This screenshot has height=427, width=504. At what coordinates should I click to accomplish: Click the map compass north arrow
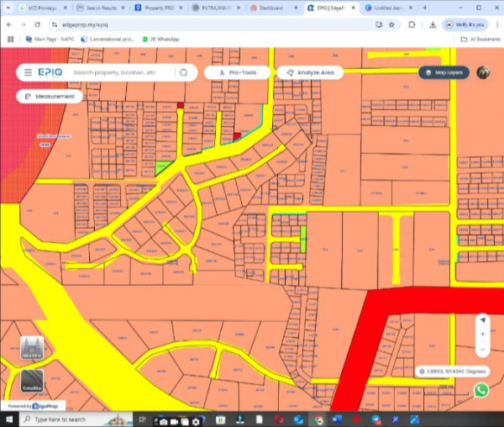[482, 320]
